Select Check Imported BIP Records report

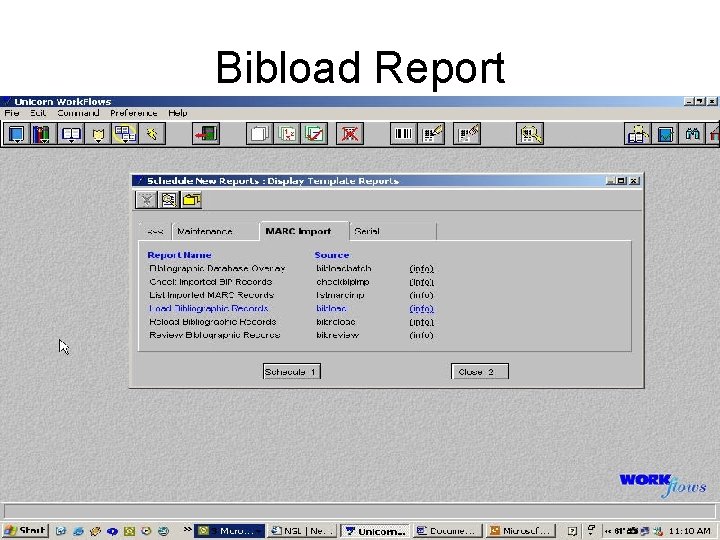tap(210, 282)
